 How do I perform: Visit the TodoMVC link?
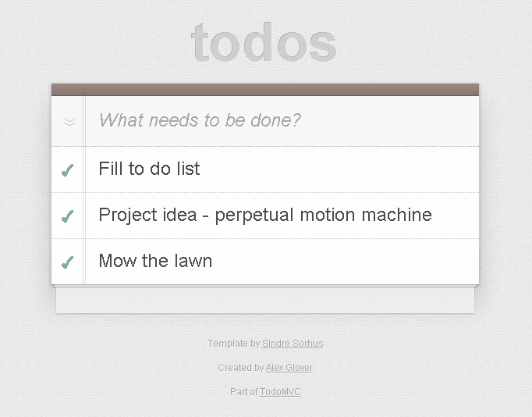pyautogui.click(x=280, y=391)
